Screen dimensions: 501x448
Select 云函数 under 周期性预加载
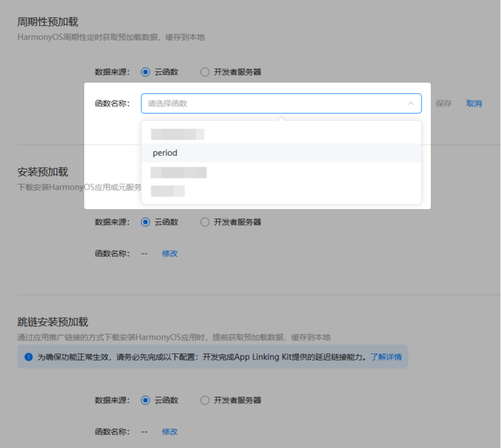coord(145,72)
